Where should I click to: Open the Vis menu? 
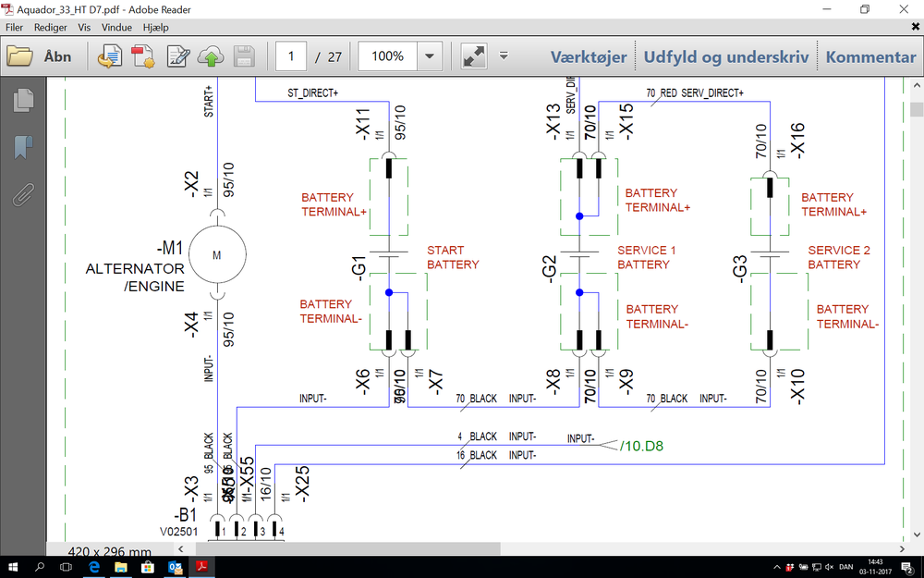click(84, 27)
